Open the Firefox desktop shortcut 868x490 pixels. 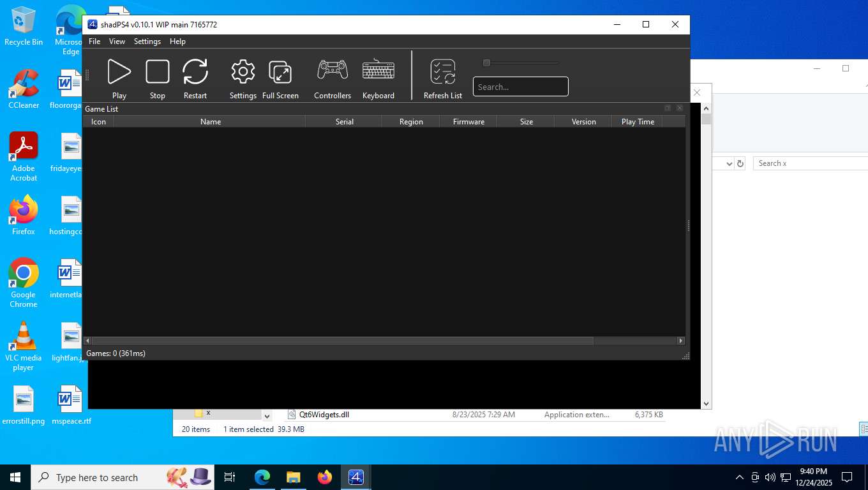tap(24, 216)
